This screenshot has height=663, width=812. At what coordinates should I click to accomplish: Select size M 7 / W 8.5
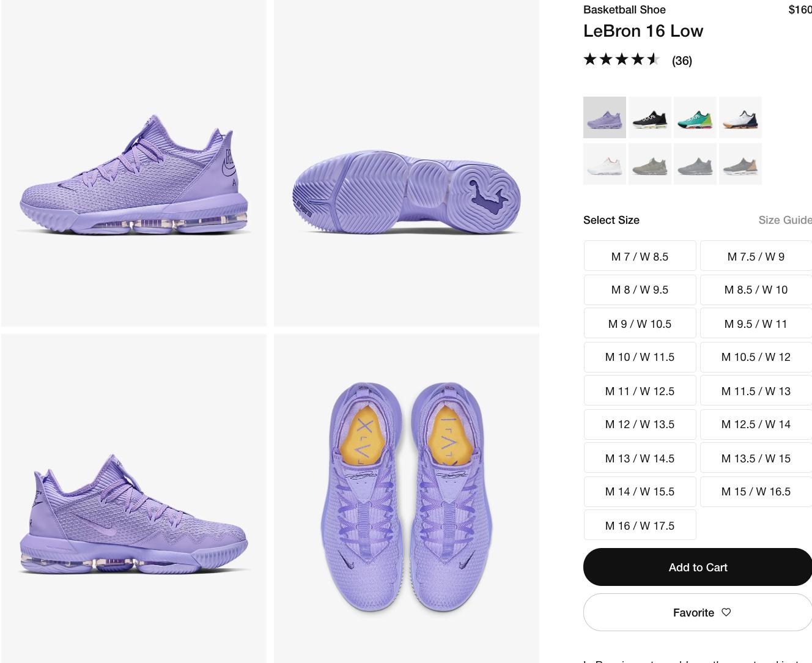click(640, 256)
